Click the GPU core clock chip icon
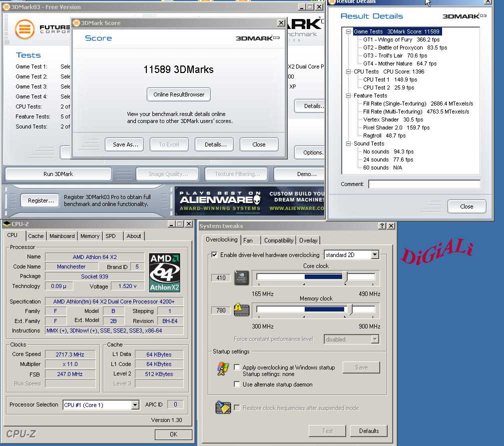Screen dimensions: 504x446 (241, 277)
